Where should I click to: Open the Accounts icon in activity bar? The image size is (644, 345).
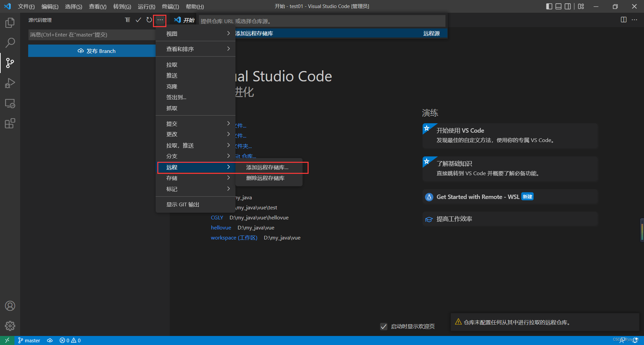(10, 306)
